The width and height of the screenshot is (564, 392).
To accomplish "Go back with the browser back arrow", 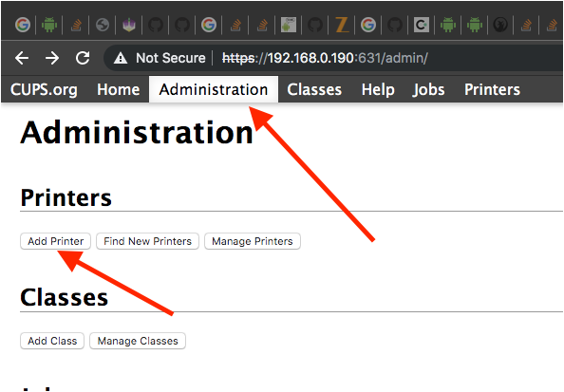I will pos(22,58).
